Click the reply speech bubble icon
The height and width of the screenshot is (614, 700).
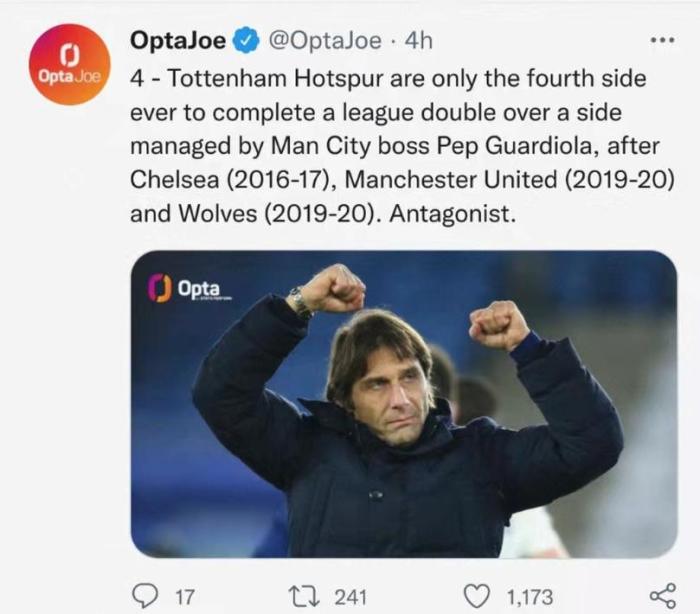(x=144, y=596)
